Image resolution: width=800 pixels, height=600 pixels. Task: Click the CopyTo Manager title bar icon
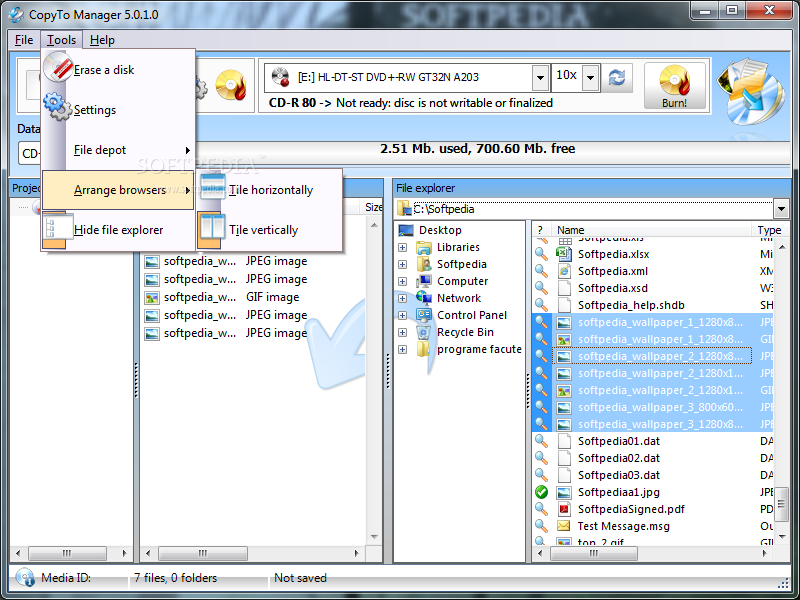[x=16, y=14]
